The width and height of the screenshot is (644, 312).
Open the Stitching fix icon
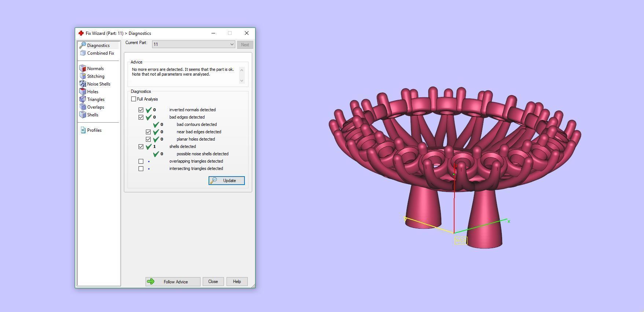click(x=83, y=76)
